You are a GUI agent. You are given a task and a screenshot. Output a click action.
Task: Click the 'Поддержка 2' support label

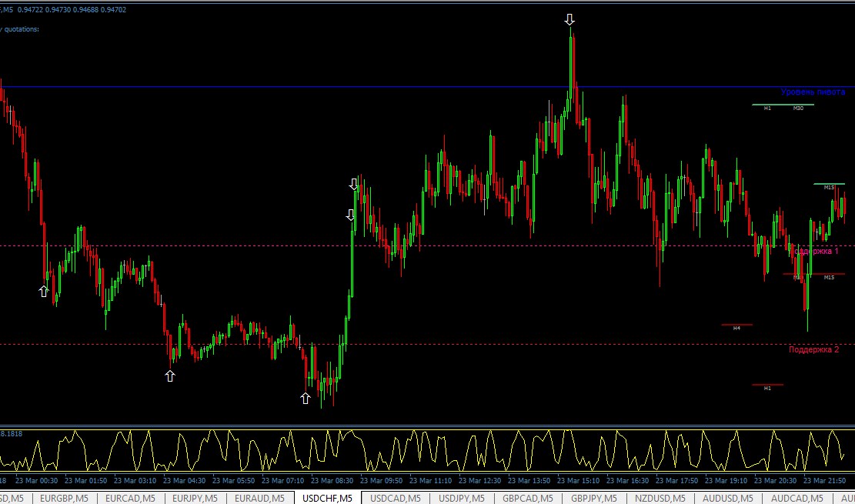pyautogui.click(x=813, y=349)
